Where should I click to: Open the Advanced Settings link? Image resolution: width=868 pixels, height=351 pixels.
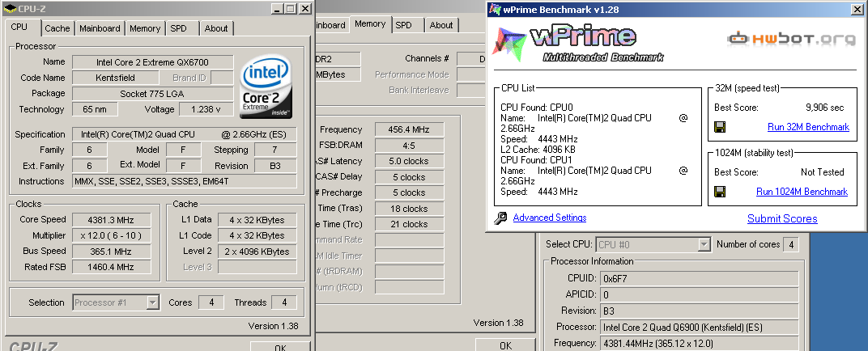click(549, 218)
